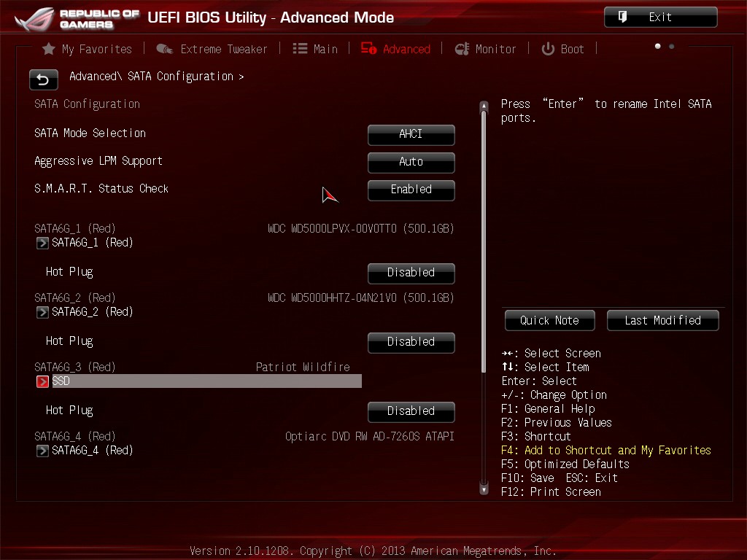
Task: Click the Boot tab power icon
Action: click(548, 49)
